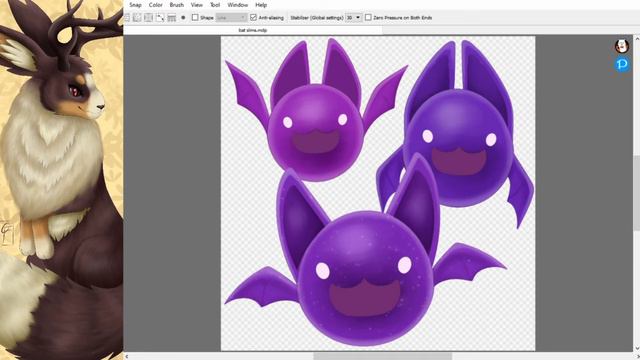
Task: Select the snap settings icon with horizontal lines
Action: point(171,18)
